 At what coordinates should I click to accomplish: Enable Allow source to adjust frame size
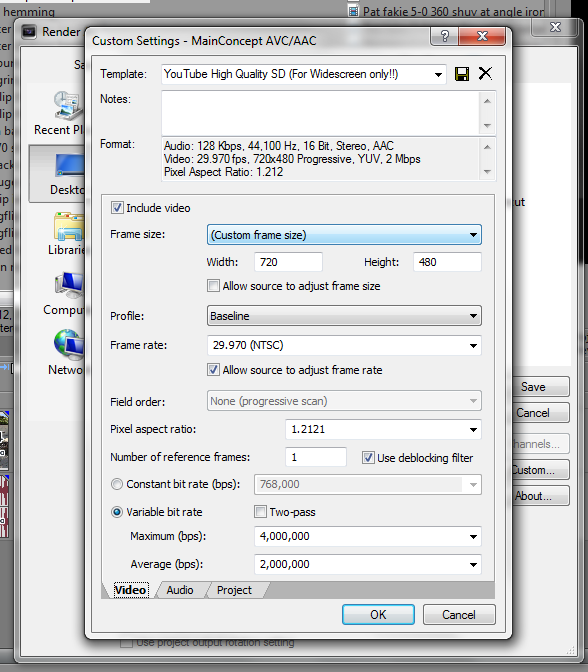tap(213, 286)
